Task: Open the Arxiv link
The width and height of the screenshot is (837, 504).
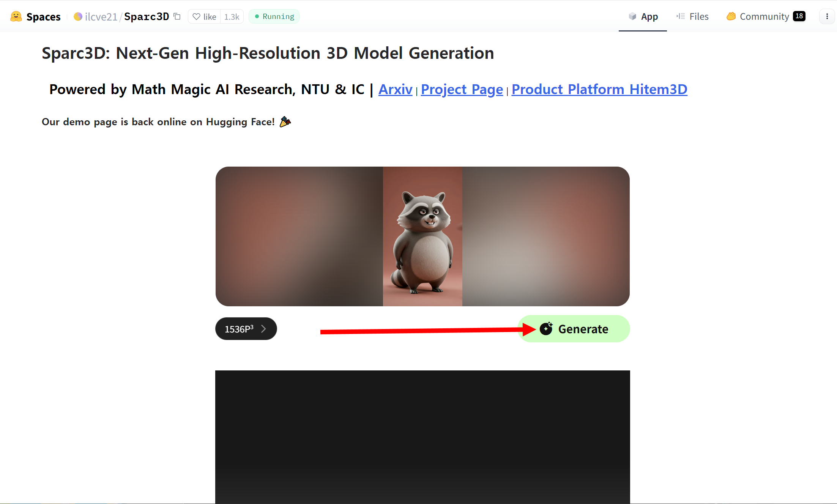Action: click(395, 89)
